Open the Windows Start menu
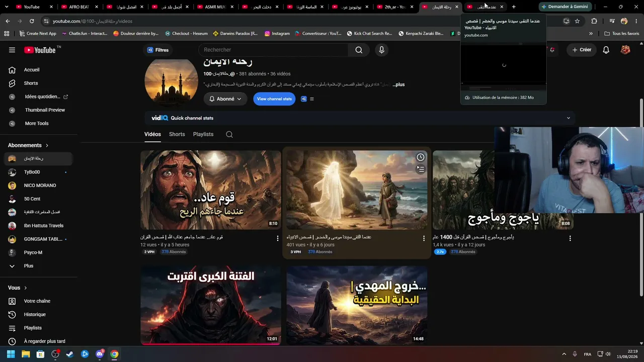This screenshot has width=644, height=362. pos(11,354)
